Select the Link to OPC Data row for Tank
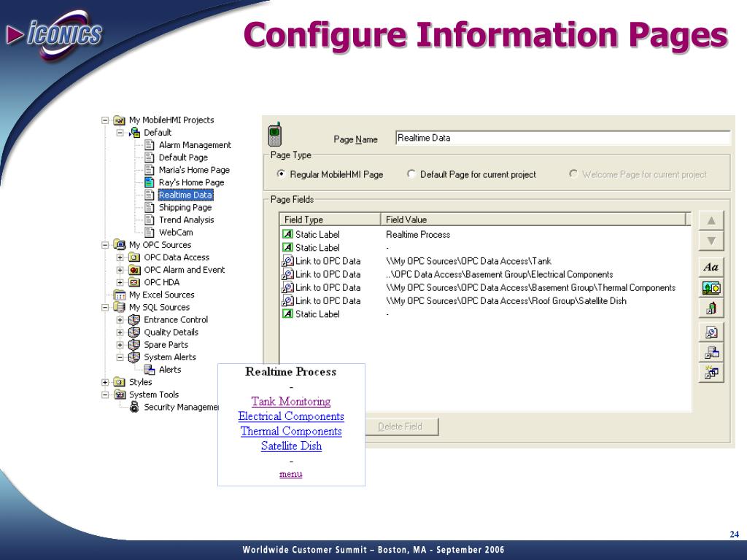This screenshot has height=560, width=747. point(485,261)
